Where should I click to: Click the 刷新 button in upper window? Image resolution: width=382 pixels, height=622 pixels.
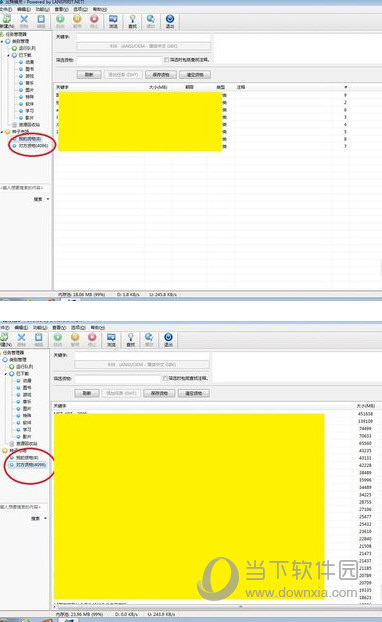pyautogui.click(x=89, y=75)
